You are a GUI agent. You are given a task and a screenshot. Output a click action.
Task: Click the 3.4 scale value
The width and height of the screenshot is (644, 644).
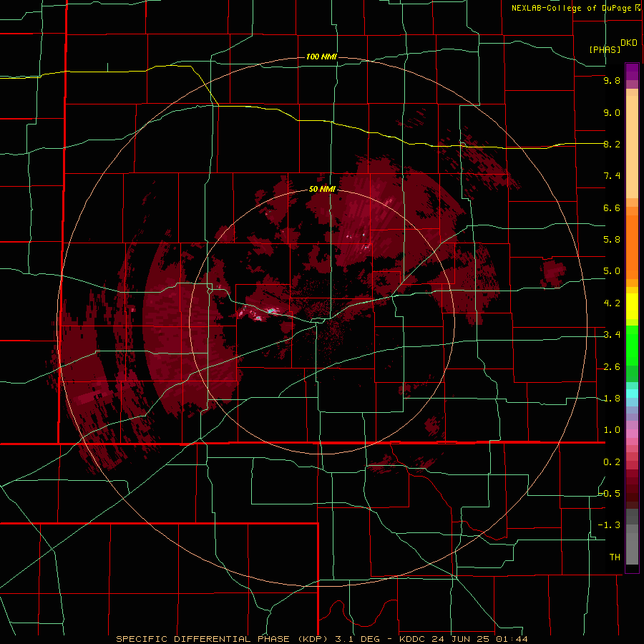tap(612, 335)
